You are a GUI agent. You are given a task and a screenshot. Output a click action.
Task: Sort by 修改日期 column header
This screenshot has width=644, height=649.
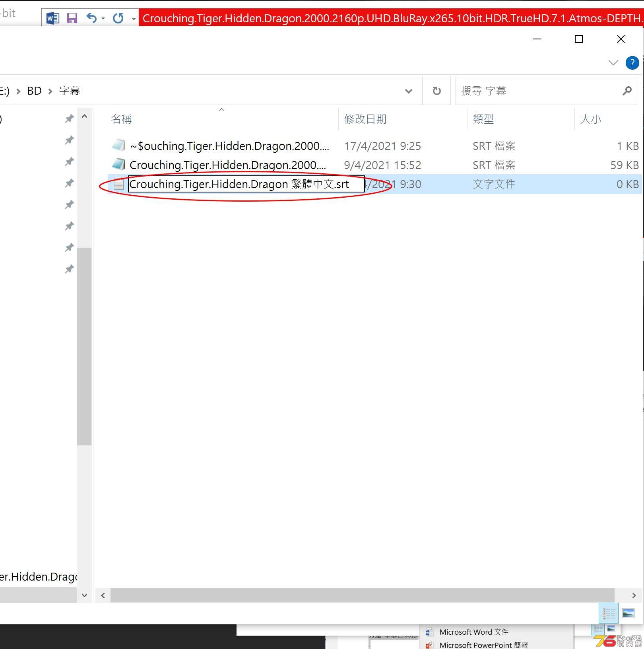coord(365,119)
